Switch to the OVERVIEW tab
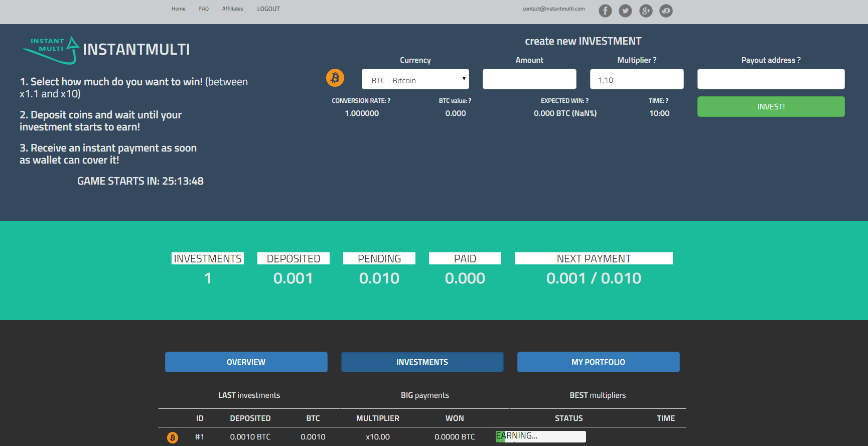Screen dimensions: 868x446 point(246,362)
